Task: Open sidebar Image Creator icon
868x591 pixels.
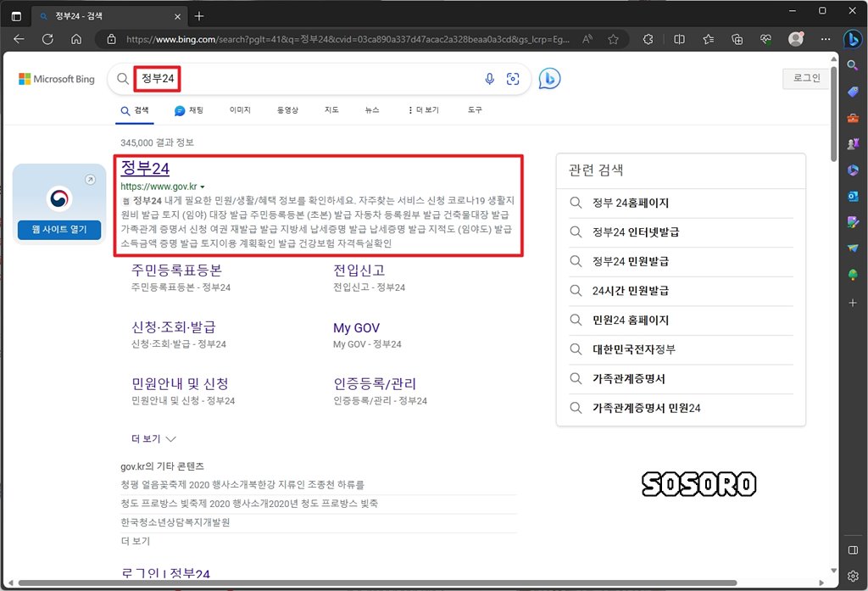Action: 853,222
